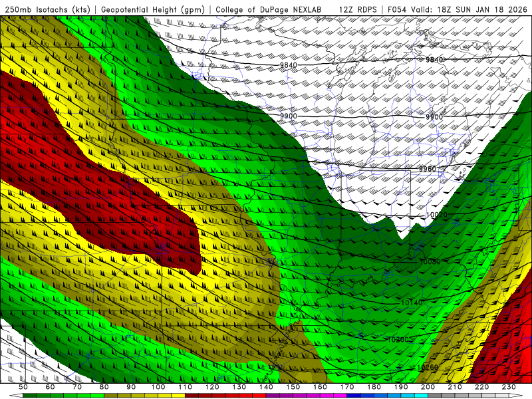532x399 pixels.
Task: Pick the dark maroon color bar segment
Action: tap(192, 396)
